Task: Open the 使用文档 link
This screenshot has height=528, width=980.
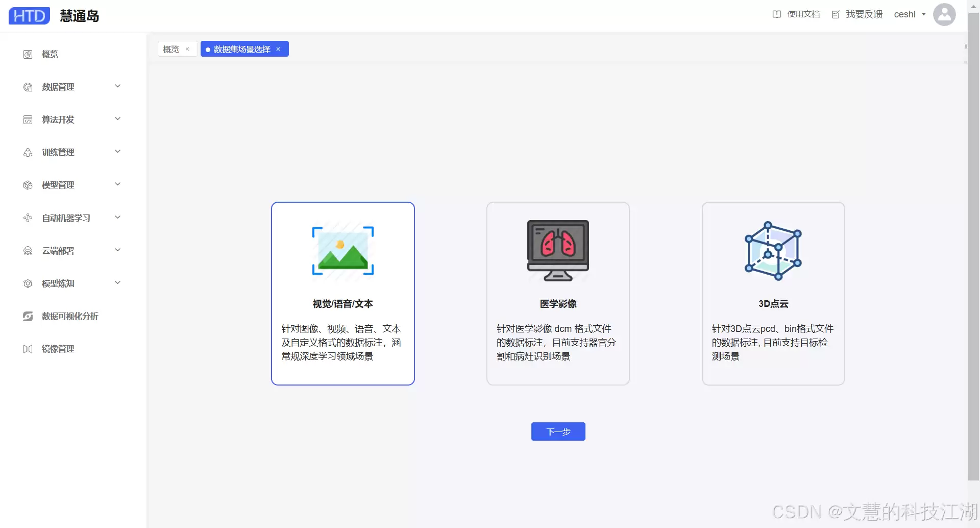Action: tap(803, 14)
